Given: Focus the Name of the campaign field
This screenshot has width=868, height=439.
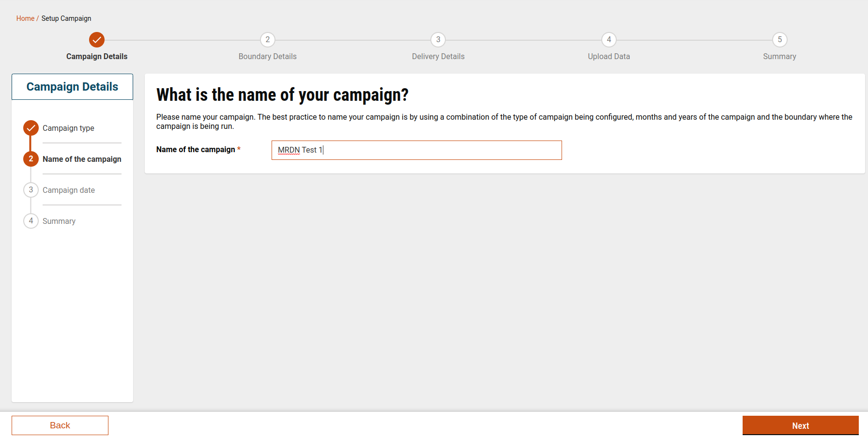Looking at the screenshot, I should click(416, 150).
